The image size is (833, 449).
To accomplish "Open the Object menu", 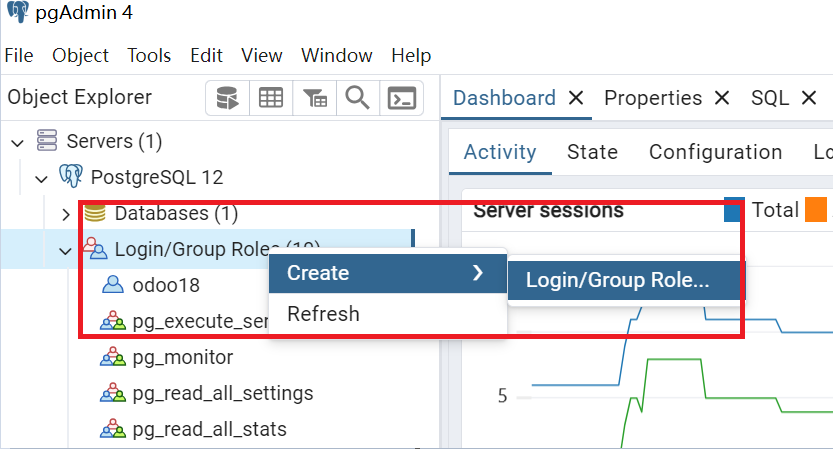I will (x=80, y=55).
